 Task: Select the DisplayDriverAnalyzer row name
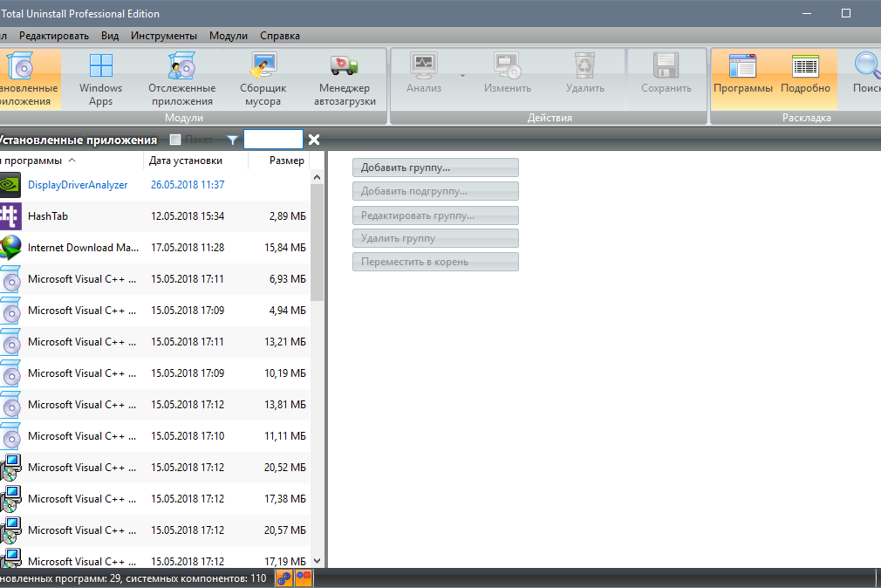78,185
